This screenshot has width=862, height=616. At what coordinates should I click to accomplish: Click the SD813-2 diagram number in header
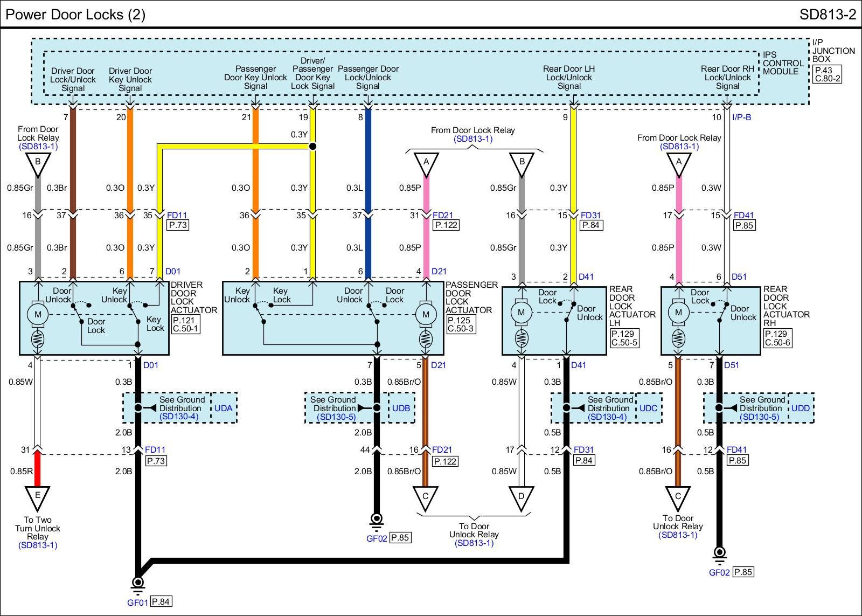[x=828, y=14]
